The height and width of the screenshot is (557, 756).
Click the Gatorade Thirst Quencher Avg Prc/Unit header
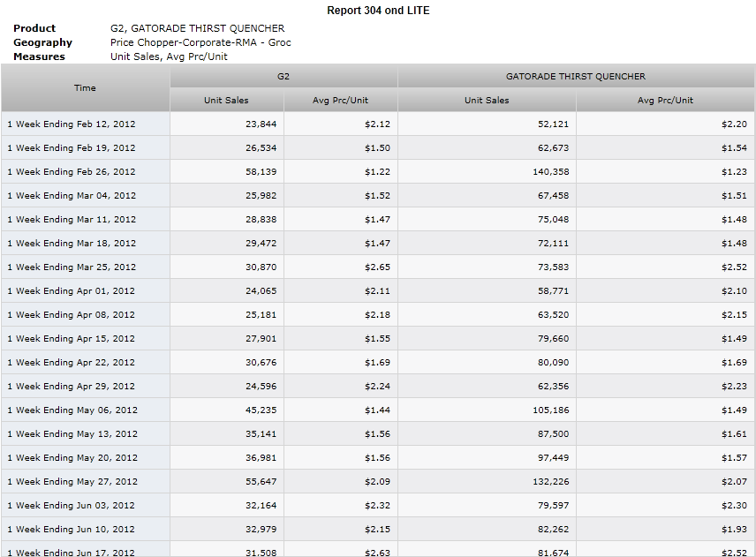pos(665,101)
